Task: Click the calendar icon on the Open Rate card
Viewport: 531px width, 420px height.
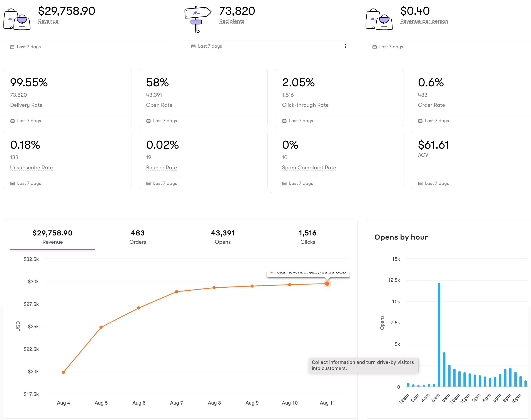Action: point(148,120)
